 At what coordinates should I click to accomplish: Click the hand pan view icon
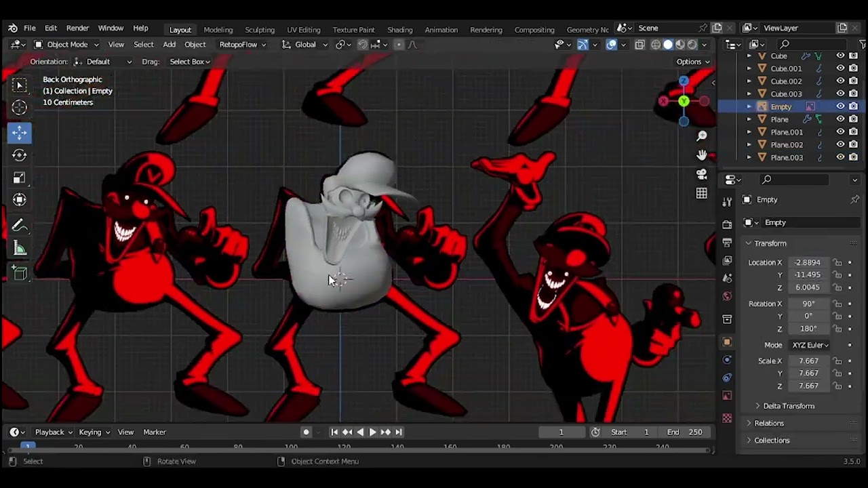[702, 155]
